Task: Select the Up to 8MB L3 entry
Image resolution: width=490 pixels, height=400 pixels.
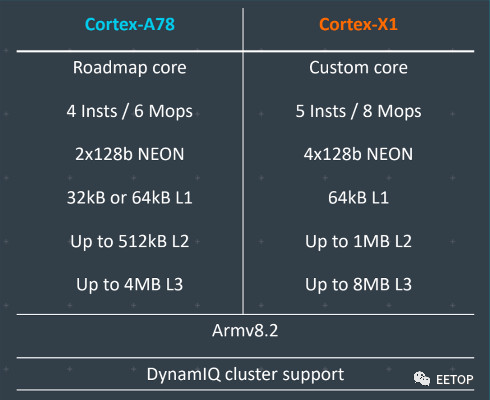Action: coord(358,285)
